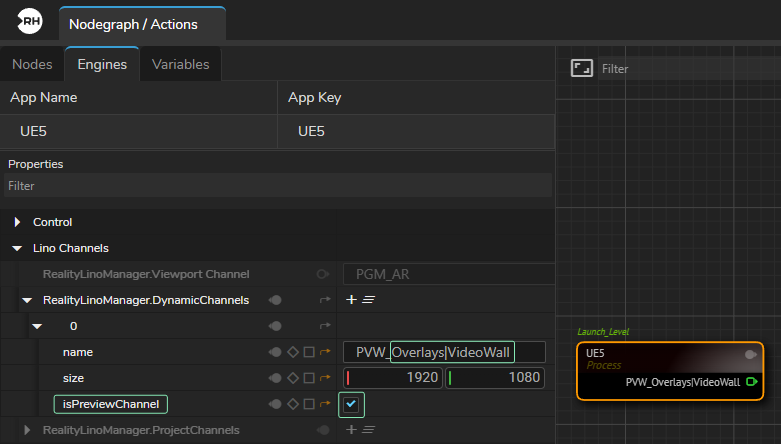Screen dimensions: 781x444
Task: Click the green output pin on UE5 node
Action: [x=751, y=381]
